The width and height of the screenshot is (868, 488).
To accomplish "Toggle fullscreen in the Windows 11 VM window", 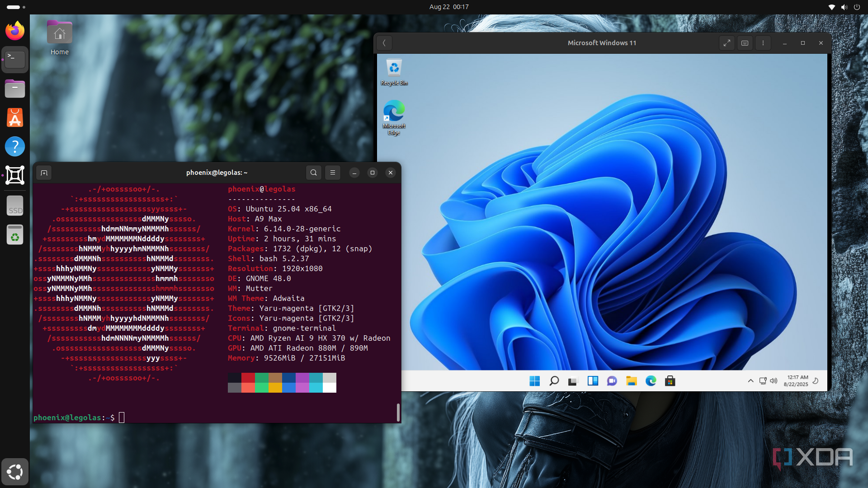I will pos(727,43).
